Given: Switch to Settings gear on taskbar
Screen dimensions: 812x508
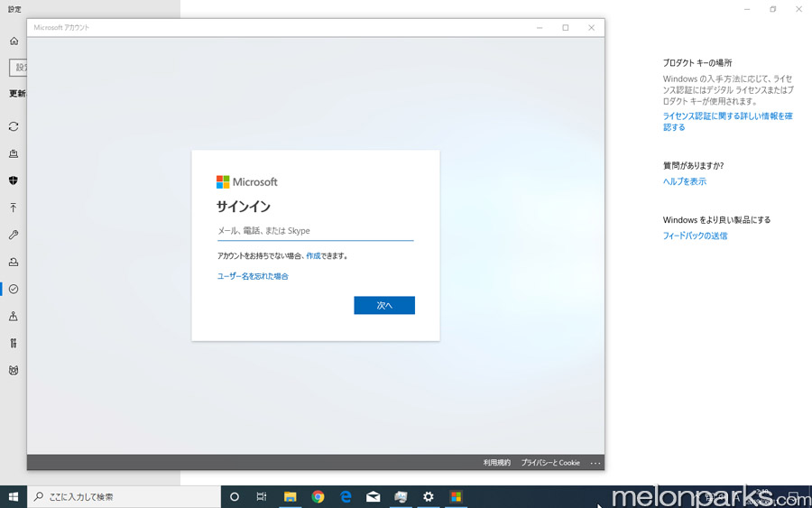Looking at the screenshot, I should coord(429,496).
